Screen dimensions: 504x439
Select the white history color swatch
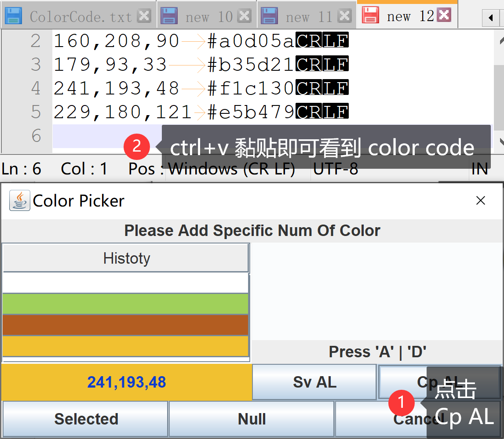(125, 283)
